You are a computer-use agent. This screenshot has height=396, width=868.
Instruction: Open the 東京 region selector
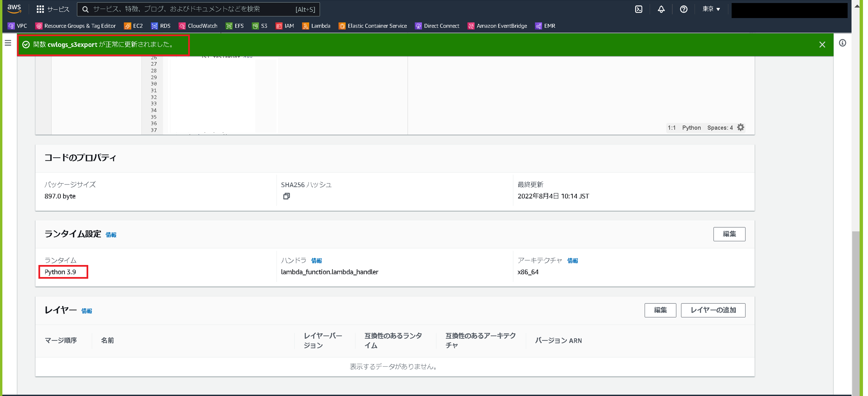pyautogui.click(x=711, y=9)
